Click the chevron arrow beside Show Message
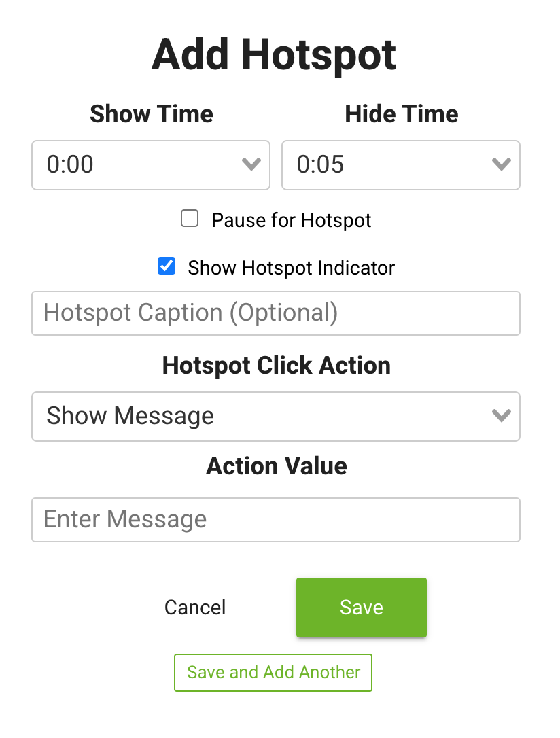560x738 pixels. (502, 416)
